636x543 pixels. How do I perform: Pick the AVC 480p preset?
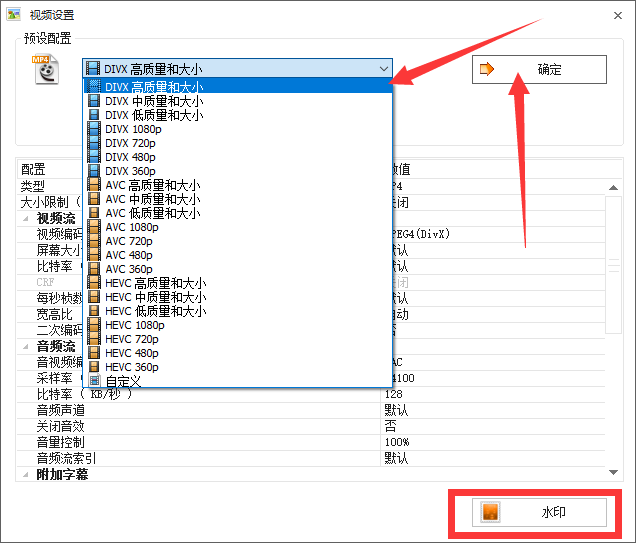click(x=238, y=255)
